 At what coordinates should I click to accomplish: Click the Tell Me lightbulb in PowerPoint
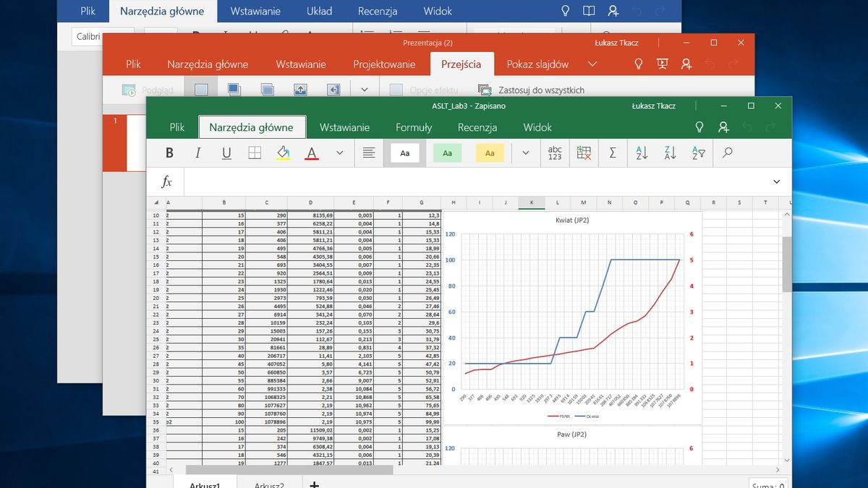point(639,64)
